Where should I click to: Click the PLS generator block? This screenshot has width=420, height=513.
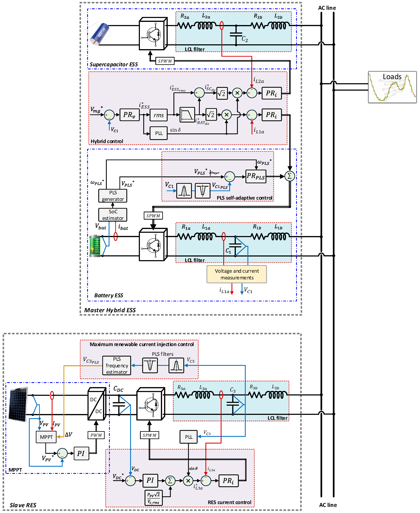click(113, 196)
